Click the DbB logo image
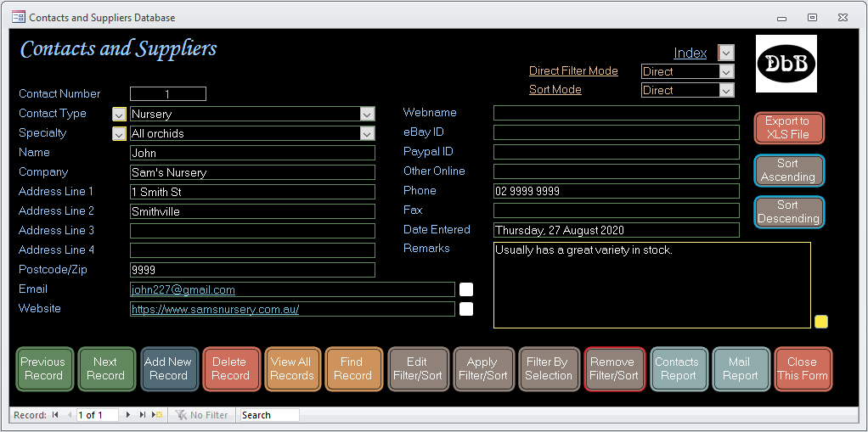This screenshot has height=432, width=868. tap(786, 64)
